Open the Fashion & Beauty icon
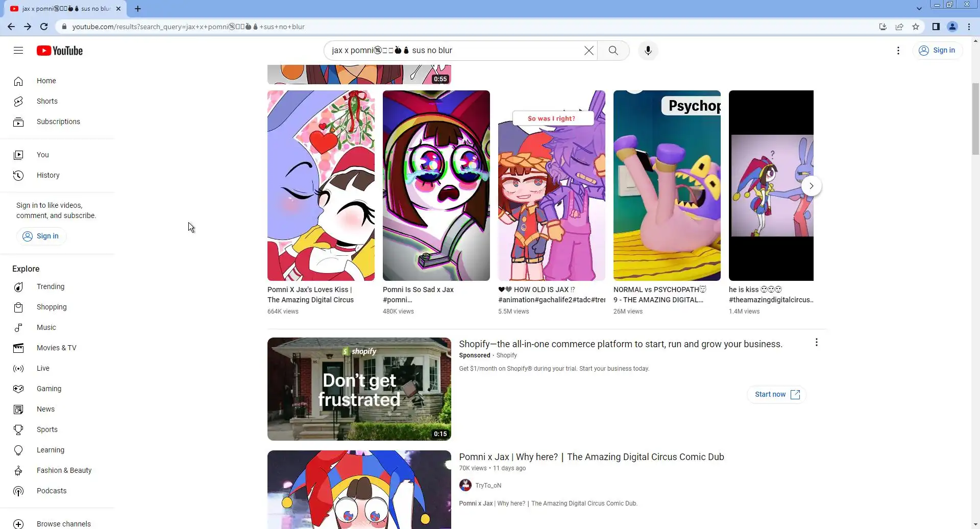Viewport: 980px width, 529px height. click(18, 471)
